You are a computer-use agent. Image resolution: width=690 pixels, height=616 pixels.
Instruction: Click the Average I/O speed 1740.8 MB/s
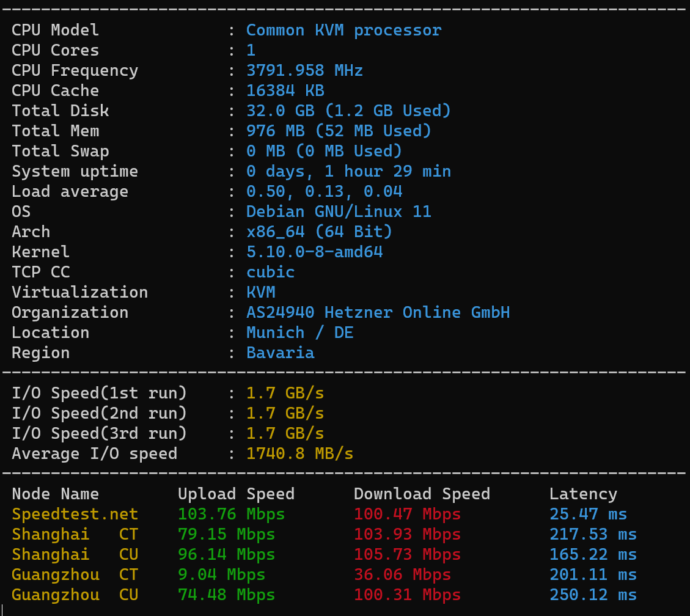[x=299, y=453]
